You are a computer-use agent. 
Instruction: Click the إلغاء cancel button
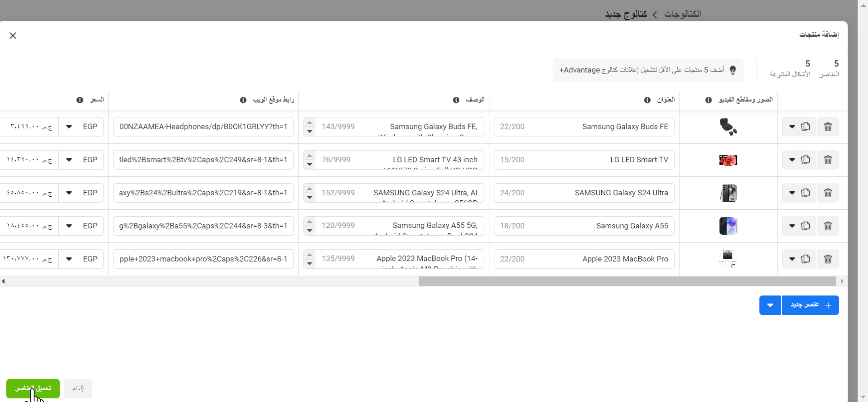(78, 388)
